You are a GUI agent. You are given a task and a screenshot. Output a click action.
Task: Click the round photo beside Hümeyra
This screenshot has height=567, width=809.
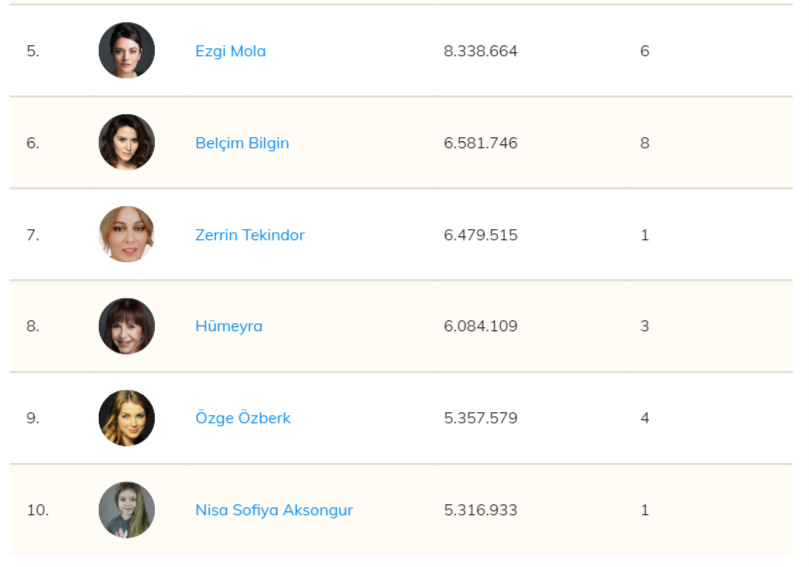coord(127,326)
